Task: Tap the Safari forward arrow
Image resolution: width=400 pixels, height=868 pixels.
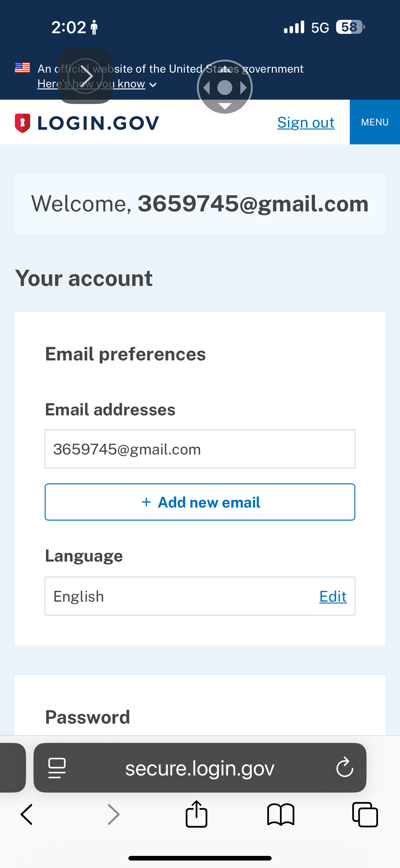Action: coord(113,814)
